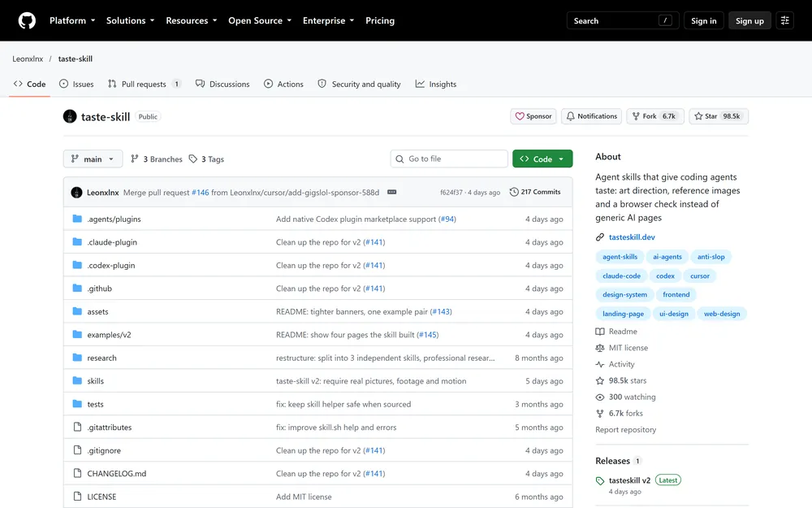The image size is (812, 508).
Task: Click the Sponsor heart button
Action: [533, 116]
